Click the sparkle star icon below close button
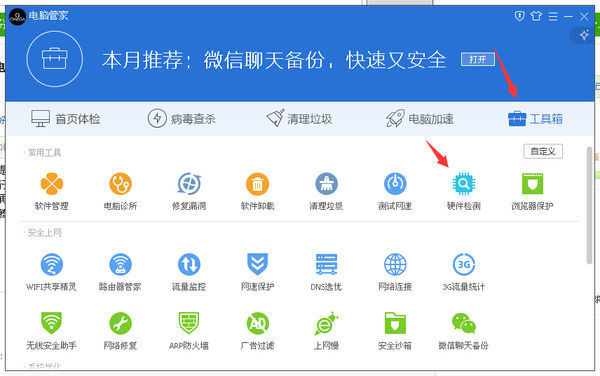 584,35
